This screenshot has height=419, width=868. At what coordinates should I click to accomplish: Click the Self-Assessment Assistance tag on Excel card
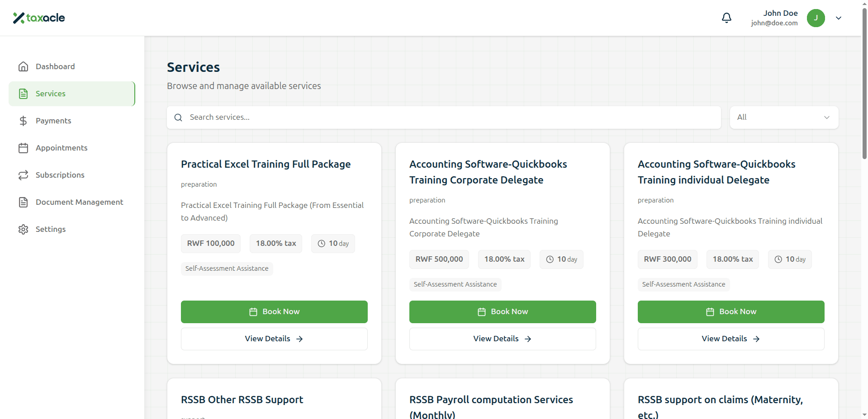click(227, 268)
